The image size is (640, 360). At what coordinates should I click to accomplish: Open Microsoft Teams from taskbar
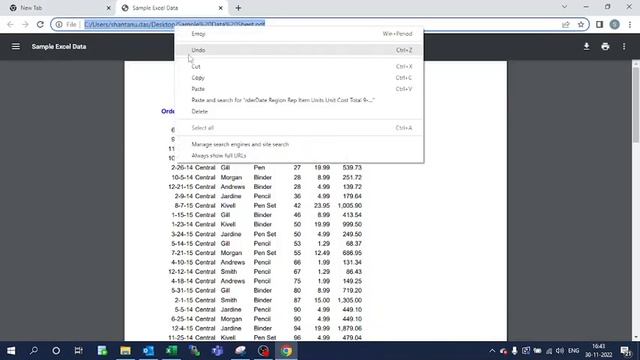tap(217, 351)
